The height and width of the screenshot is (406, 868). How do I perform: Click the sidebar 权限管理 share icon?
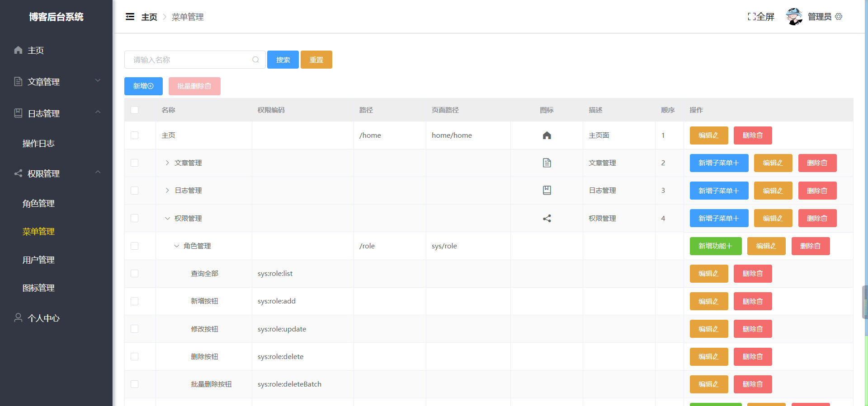(x=18, y=173)
